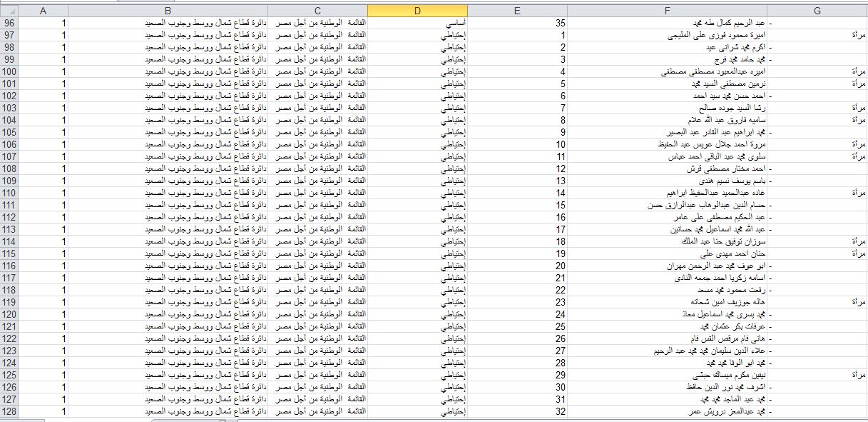Select cell E96 with value 35
868x422 pixels.
click(x=517, y=23)
